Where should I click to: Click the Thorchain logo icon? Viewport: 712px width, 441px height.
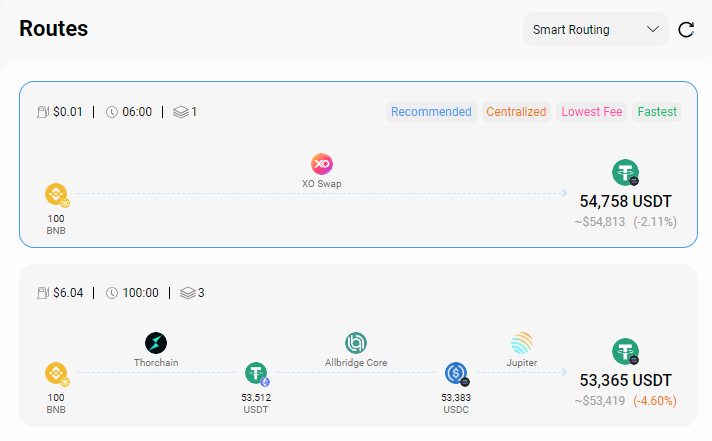point(156,343)
